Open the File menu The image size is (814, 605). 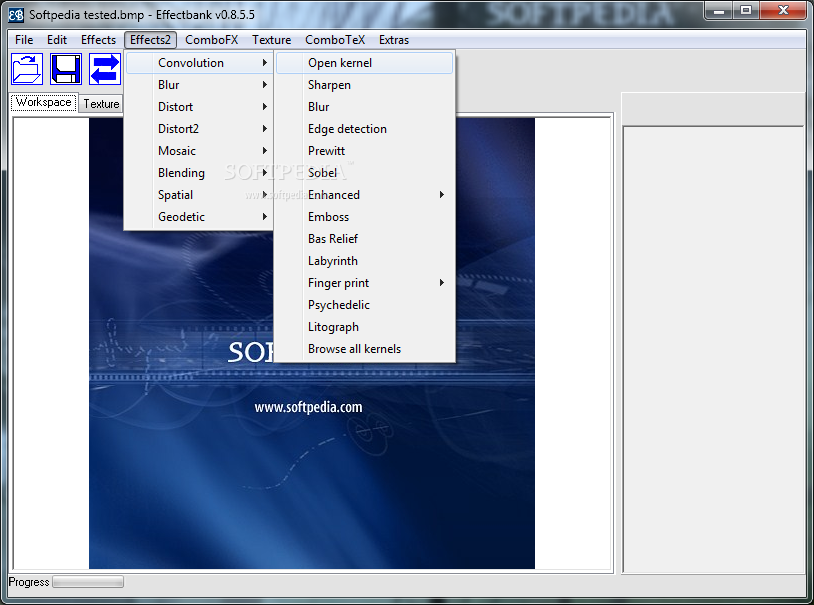24,40
